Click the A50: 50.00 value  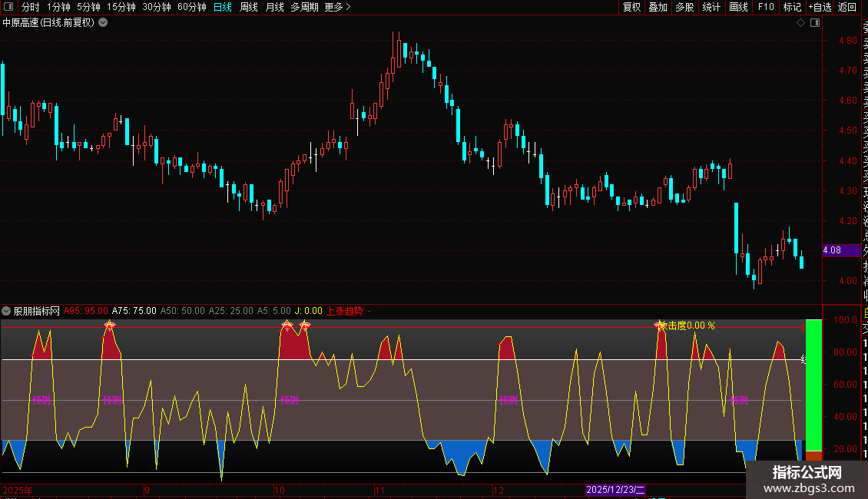(x=182, y=311)
